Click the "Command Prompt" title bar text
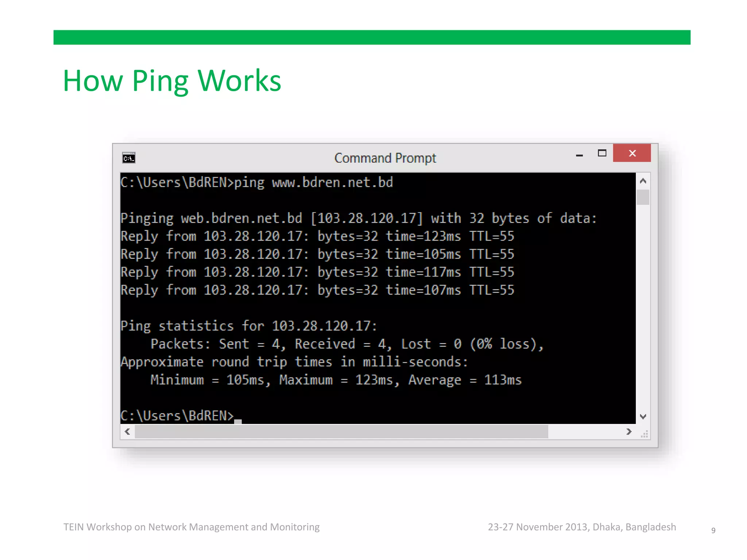This screenshot has height=560, width=747. coord(385,158)
